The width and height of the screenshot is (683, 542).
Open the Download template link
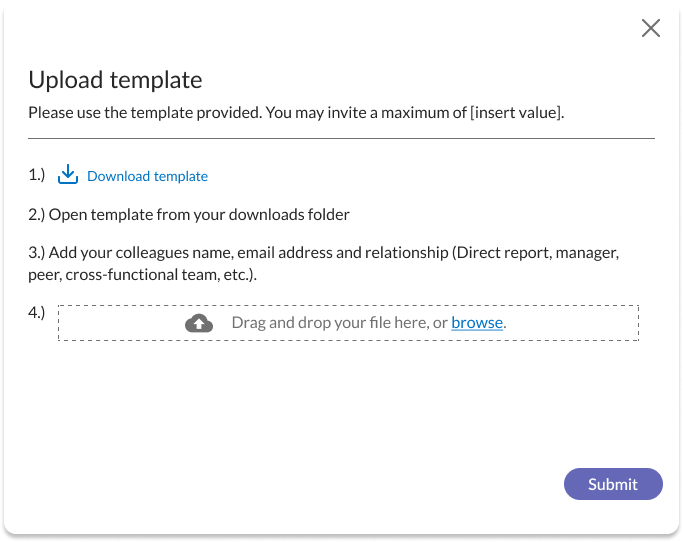[x=147, y=176]
